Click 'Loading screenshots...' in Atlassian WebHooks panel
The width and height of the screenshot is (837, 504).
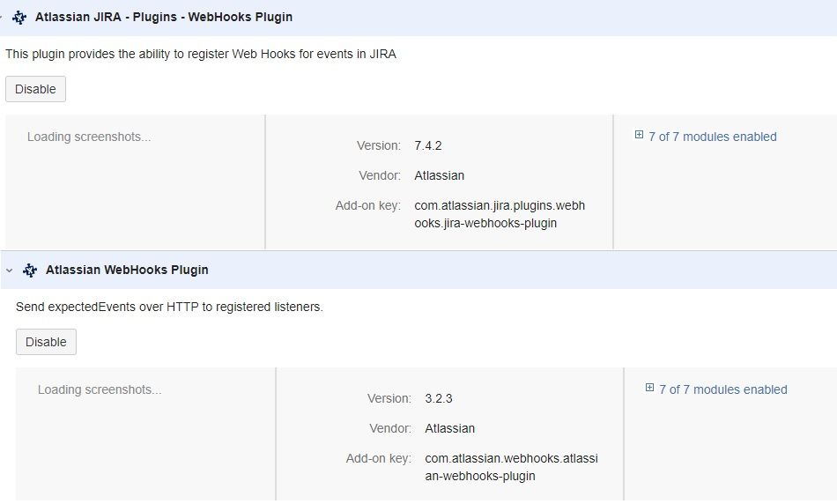pos(100,390)
